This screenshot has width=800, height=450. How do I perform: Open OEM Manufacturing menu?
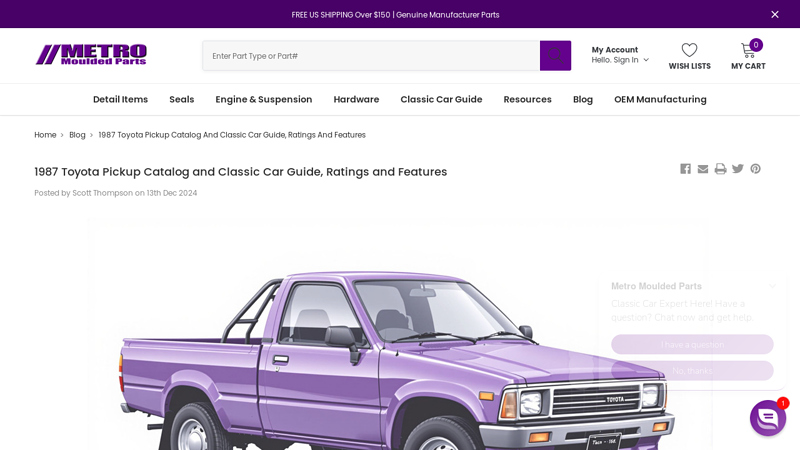[660, 99]
